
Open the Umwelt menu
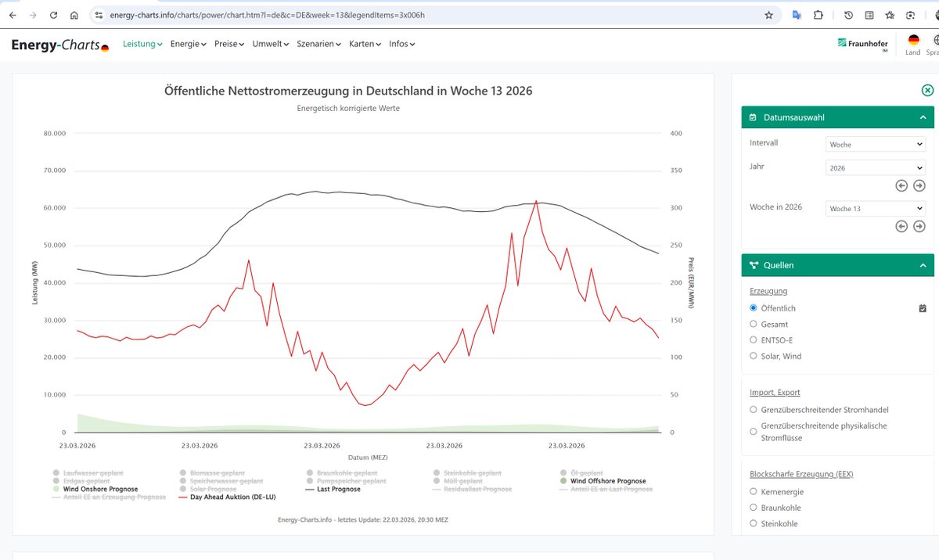click(271, 44)
